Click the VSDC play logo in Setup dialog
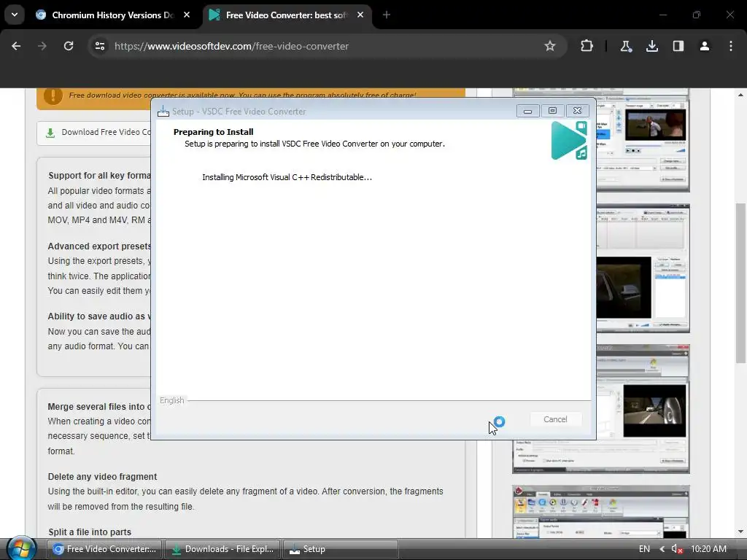 coord(569,141)
